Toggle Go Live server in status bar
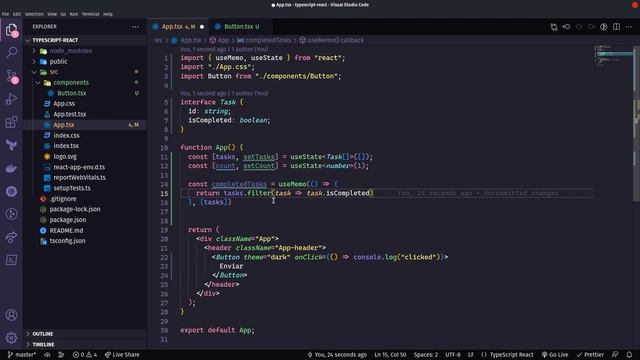Viewport: 640px width, 360px height. [x=555, y=355]
